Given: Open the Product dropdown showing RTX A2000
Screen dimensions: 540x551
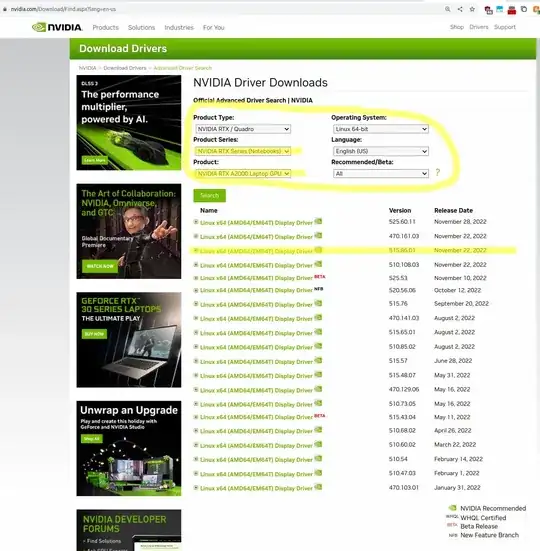Looking at the screenshot, I should tap(243, 174).
